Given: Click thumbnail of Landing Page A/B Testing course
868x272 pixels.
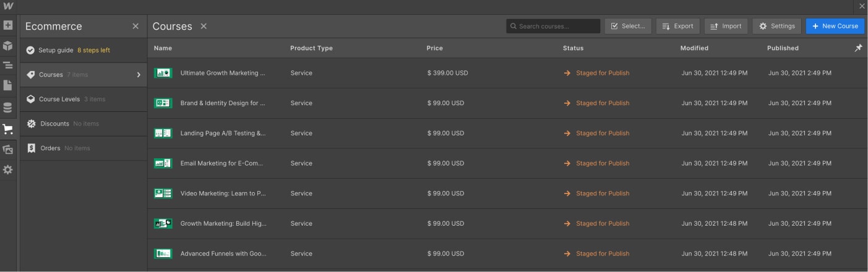Looking at the screenshot, I should (x=163, y=133).
